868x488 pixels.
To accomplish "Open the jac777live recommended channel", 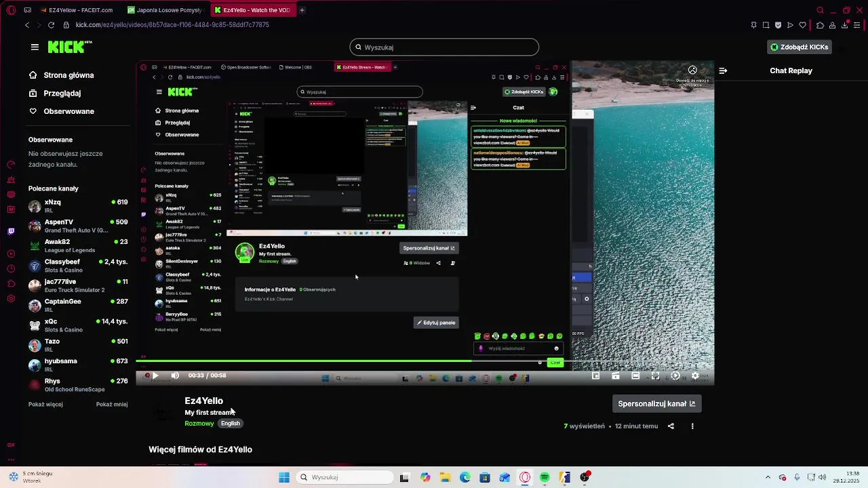I will point(78,285).
